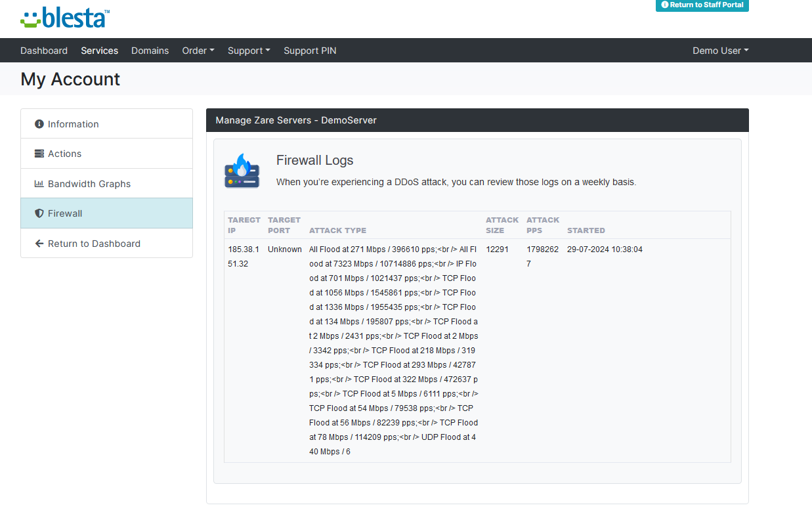The image size is (812, 520).
Task: Open the Support dropdown menu
Action: tap(249, 51)
